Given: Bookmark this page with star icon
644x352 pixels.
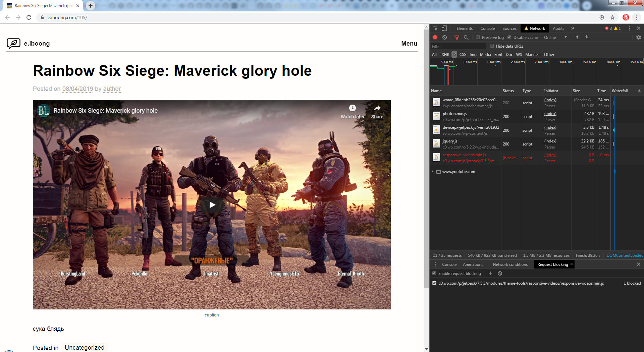Looking at the screenshot, I should (612, 17).
